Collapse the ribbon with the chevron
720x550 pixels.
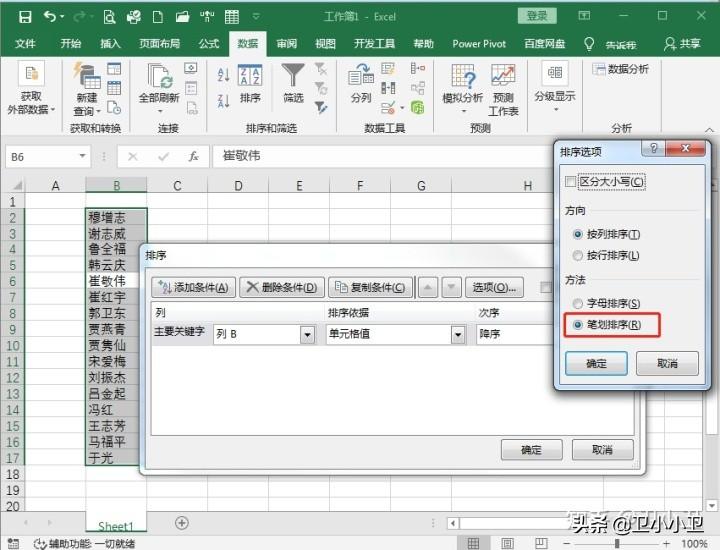point(709,129)
